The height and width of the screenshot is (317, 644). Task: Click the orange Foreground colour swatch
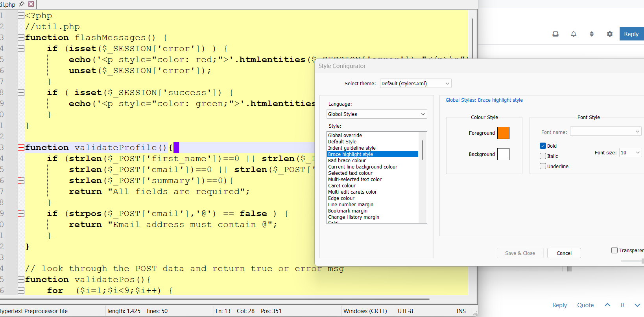pos(503,133)
